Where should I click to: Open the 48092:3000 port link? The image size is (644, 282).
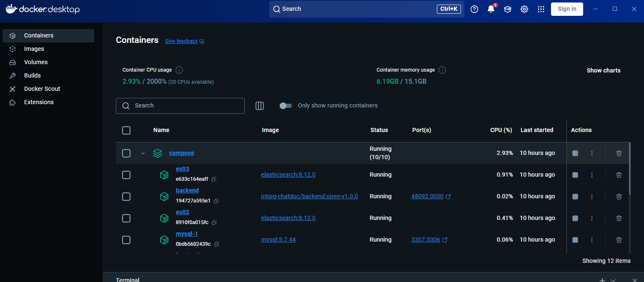pyautogui.click(x=427, y=197)
